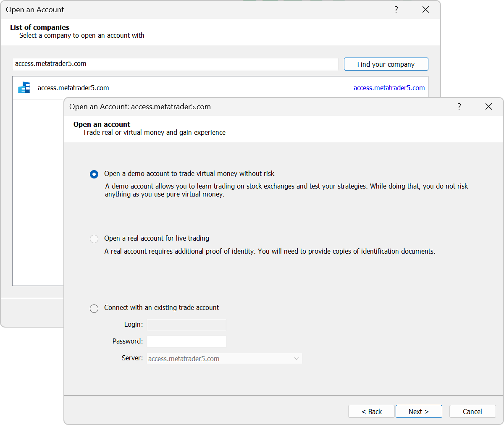Click the Password input field
This screenshot has width=504, height=425.
click(x=186, y=341)
